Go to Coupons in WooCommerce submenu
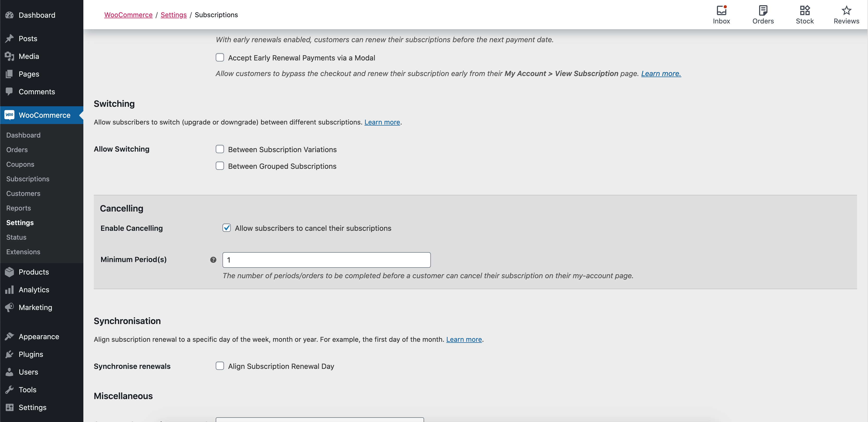 (20, 164)
